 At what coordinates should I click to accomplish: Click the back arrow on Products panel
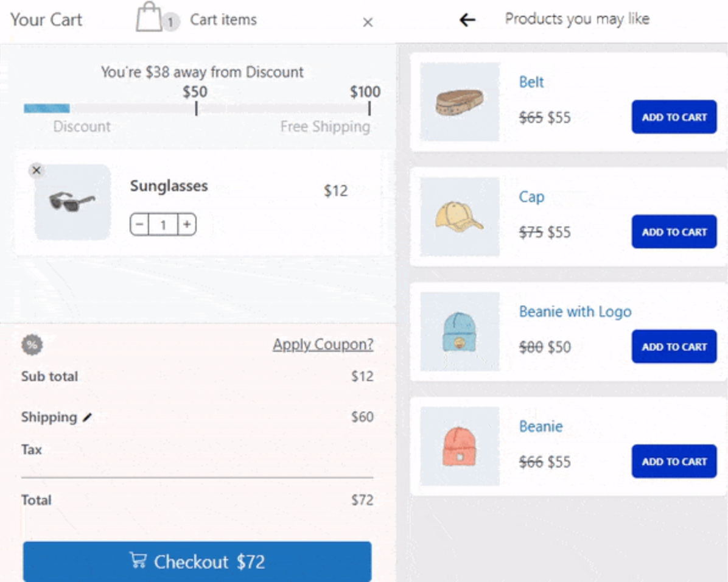coord(467,20)
